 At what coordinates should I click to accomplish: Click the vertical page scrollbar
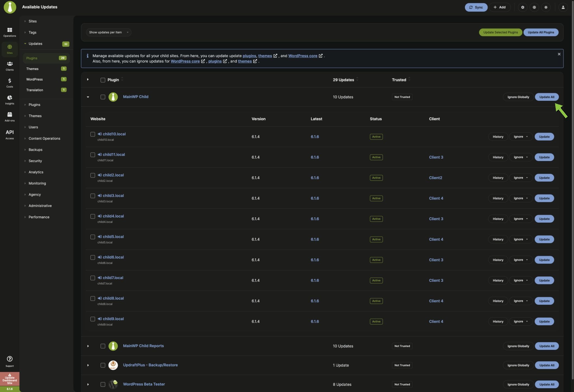click(x=572, y=190)
